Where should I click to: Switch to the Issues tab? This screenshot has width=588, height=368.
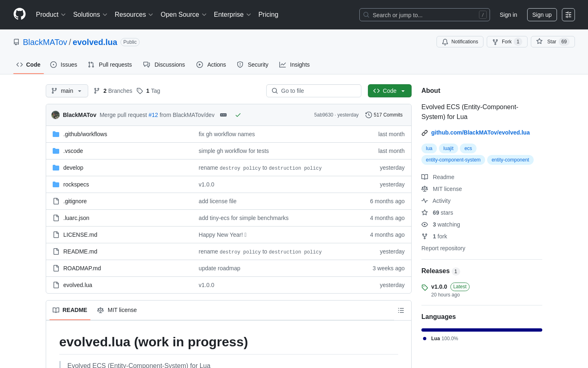click(64, 65)
